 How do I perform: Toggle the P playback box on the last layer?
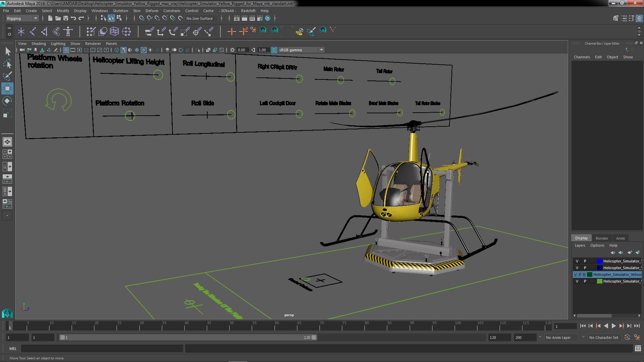point(585,281)
